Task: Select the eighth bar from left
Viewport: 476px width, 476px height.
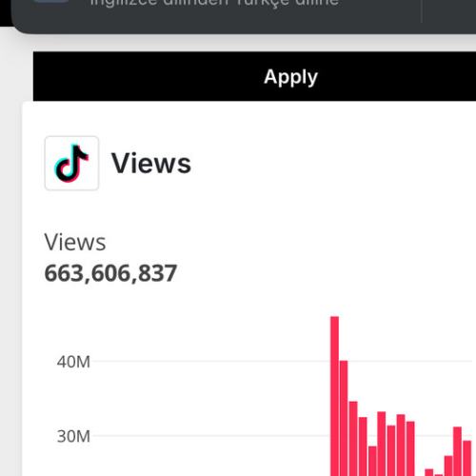Action: coord(401,445)
